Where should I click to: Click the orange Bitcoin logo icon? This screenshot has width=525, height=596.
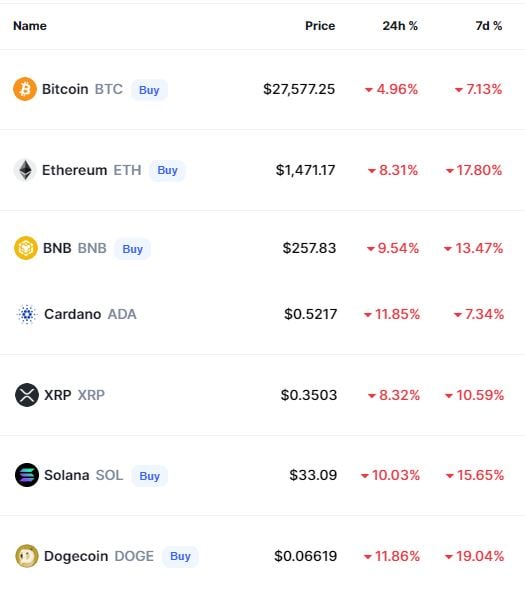coord(25,89)
